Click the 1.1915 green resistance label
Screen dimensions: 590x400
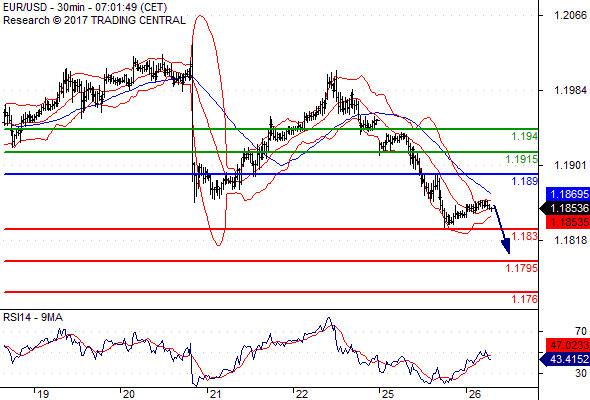point(522,159)
